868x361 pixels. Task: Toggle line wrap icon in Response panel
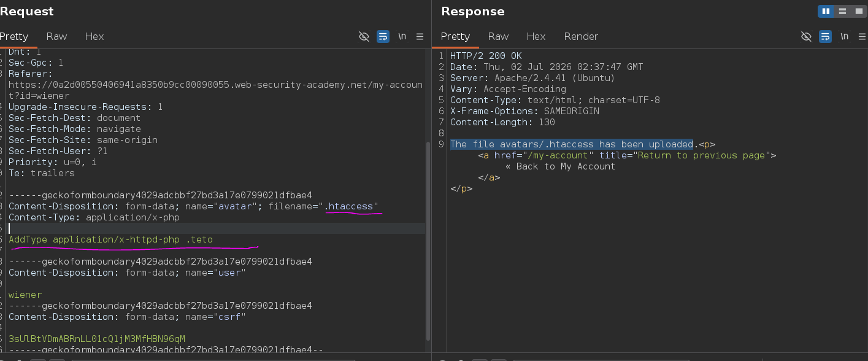pyautogui.click(x=825, y=37)
